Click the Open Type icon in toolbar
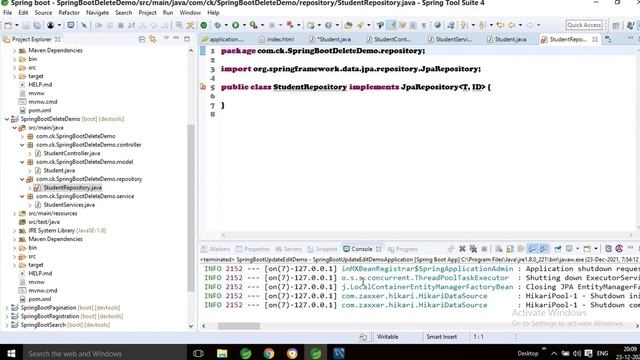 [x=348, y=25]
